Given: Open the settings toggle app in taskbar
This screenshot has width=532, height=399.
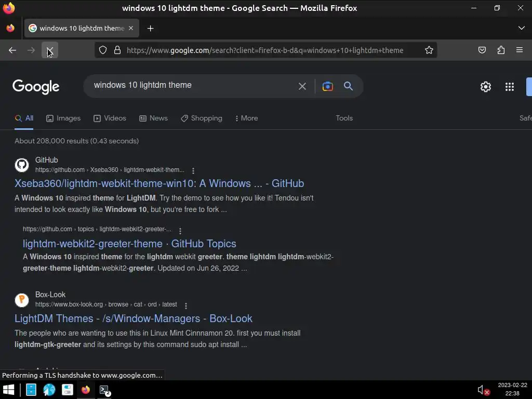Looking at the screenshot, I should pos(68,390).
